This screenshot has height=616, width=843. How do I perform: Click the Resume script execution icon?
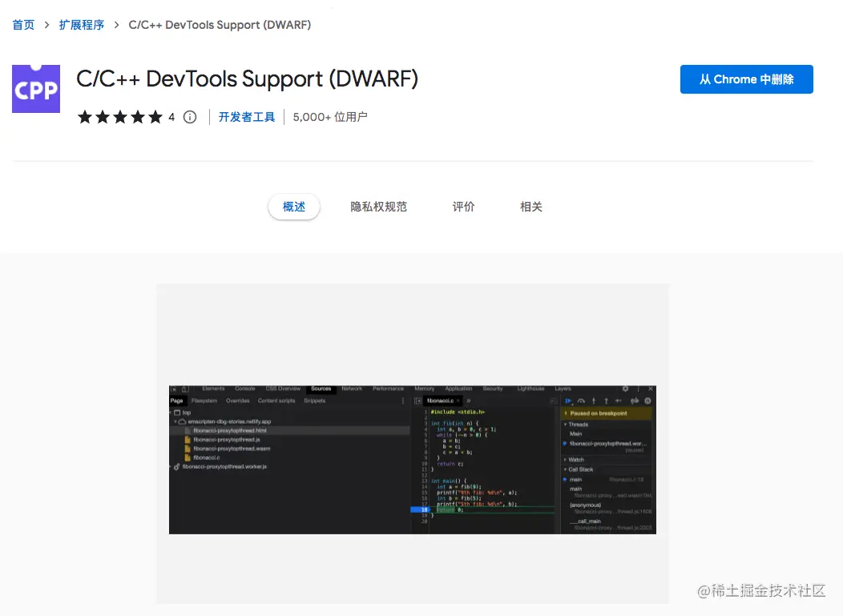point(569,401)
